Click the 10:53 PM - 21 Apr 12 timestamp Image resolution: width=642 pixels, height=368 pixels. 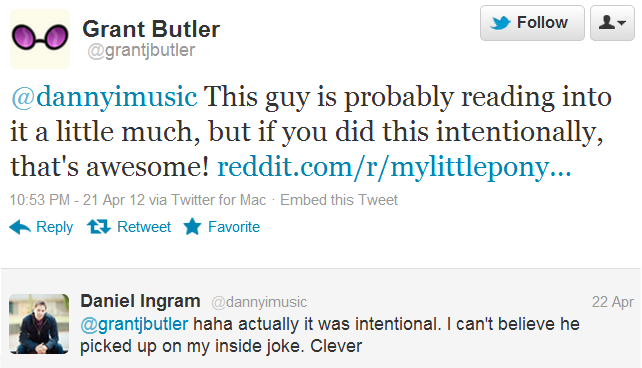click(x=77, y=200)
